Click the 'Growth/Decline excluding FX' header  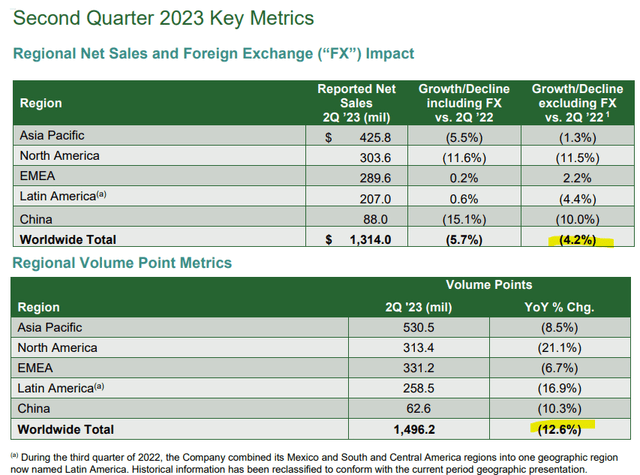(577, 103)
